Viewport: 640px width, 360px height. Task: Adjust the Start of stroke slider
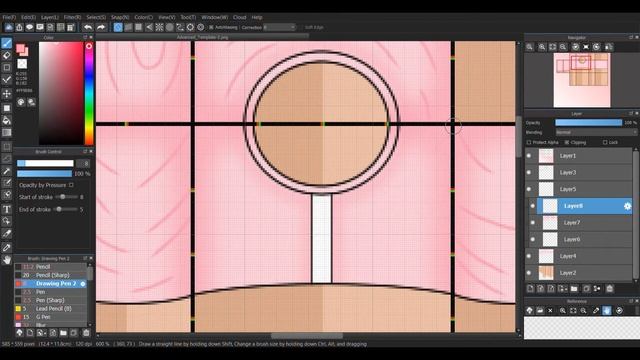pyautogui.click(x=66, y=197)
